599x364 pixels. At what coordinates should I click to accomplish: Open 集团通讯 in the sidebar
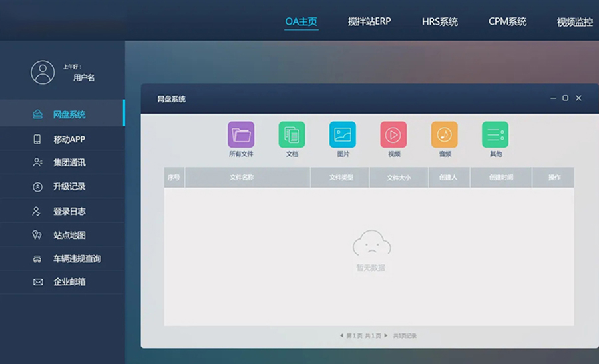pyautogui.click(x=69, y=162)
